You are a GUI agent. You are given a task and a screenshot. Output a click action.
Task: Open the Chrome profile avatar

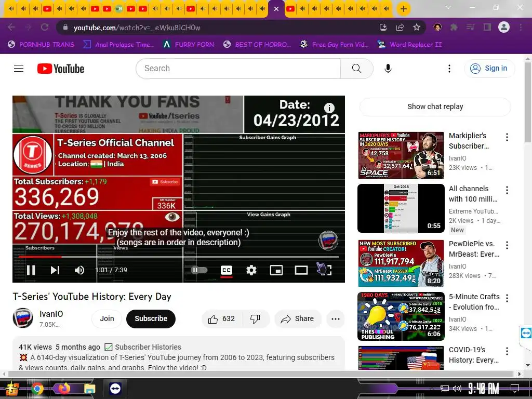(x=504, y=28)
